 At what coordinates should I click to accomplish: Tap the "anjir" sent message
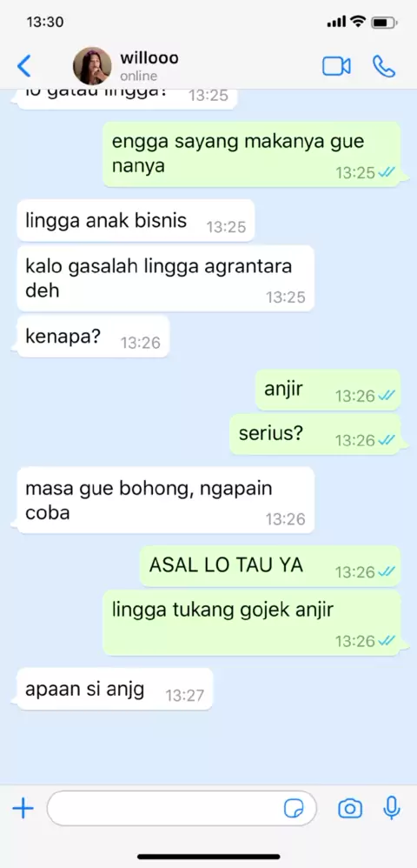[x=328, y=390]
